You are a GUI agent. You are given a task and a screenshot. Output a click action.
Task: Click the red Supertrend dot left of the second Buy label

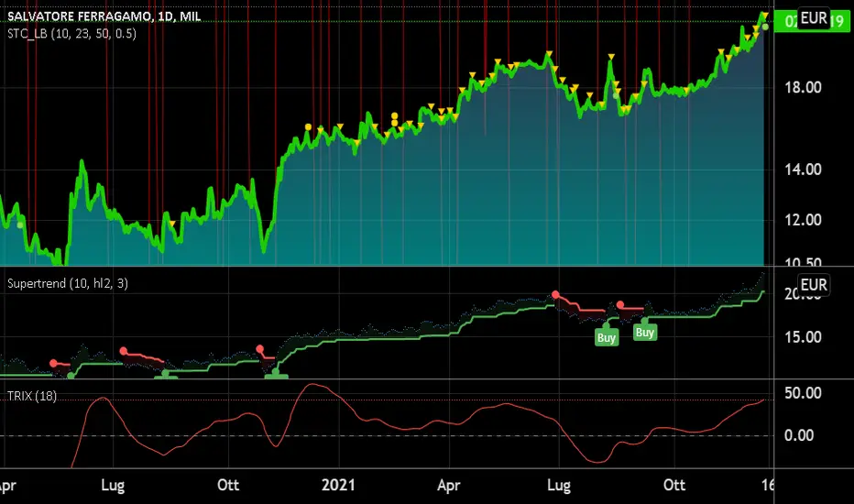point(620,304)
